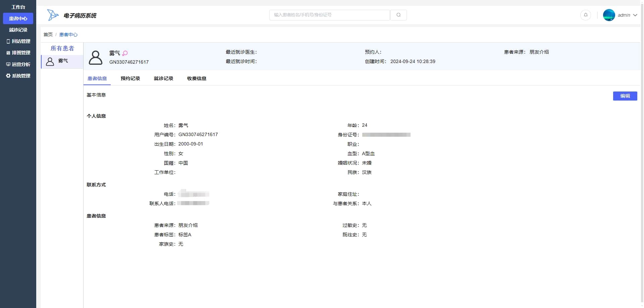Screen dimensions: 644x308
Task: Click the 患者标签 value 标签A
Action: click(x=185, y=235)
